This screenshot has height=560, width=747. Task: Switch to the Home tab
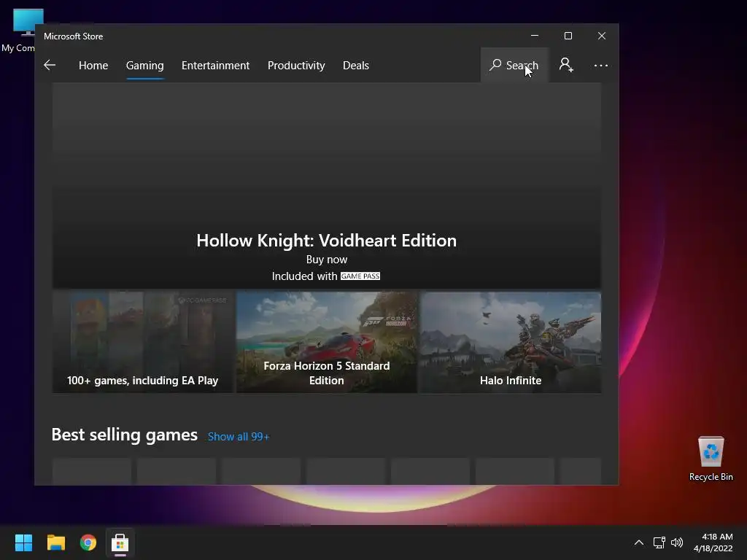click(93, 65)
